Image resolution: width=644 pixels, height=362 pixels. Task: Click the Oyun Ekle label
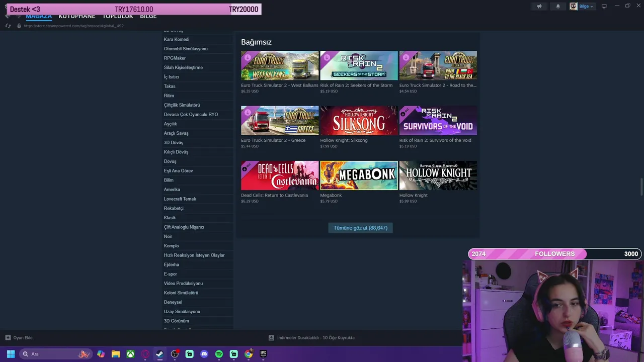tap(23, 338)
